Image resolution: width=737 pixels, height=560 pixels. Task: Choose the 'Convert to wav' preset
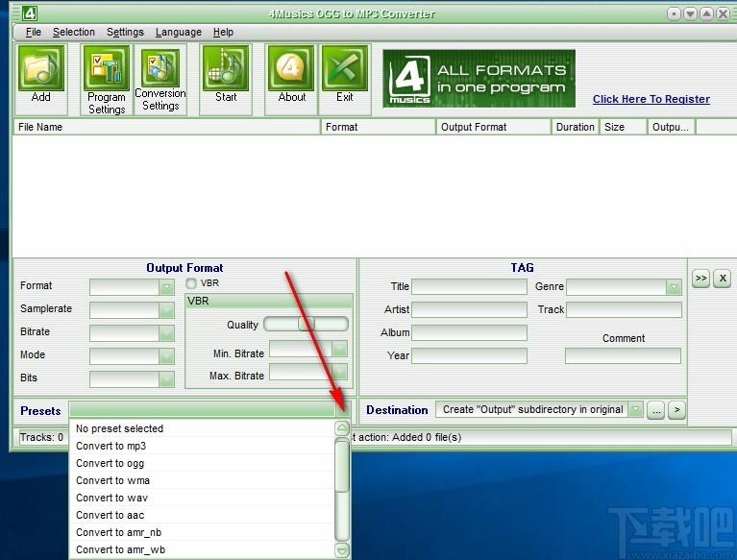pyautogui.click(x=202, y=498)
